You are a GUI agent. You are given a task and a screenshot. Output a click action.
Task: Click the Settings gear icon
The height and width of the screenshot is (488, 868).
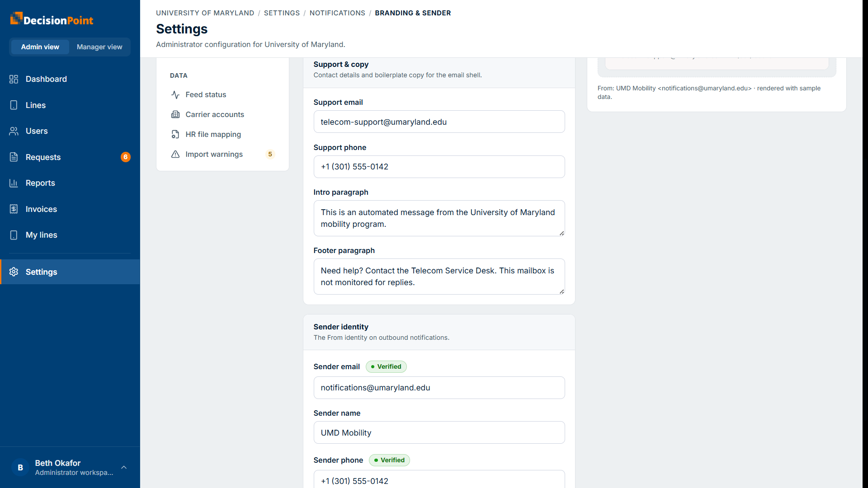coord(14,272)
